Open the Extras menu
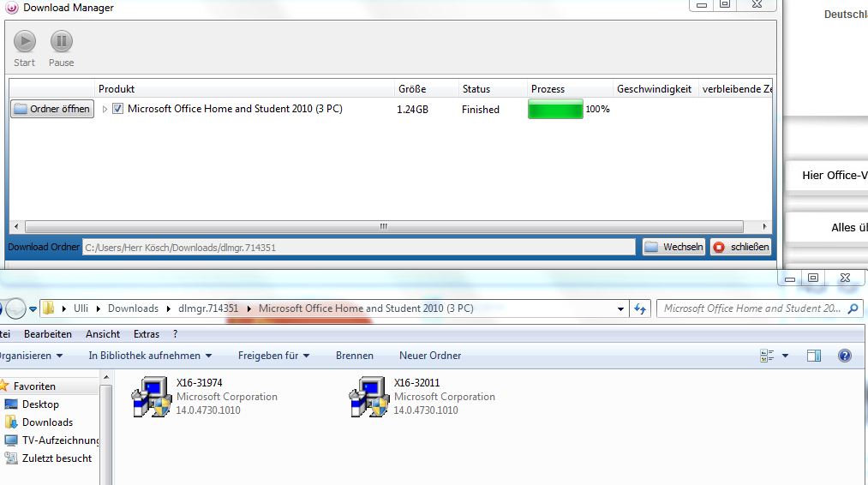The image size is (868, 485). 147,334
